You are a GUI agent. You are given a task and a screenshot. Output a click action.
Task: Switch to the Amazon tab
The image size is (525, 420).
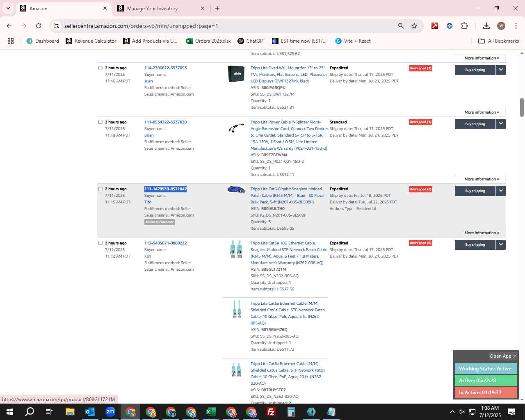(64, 8)
